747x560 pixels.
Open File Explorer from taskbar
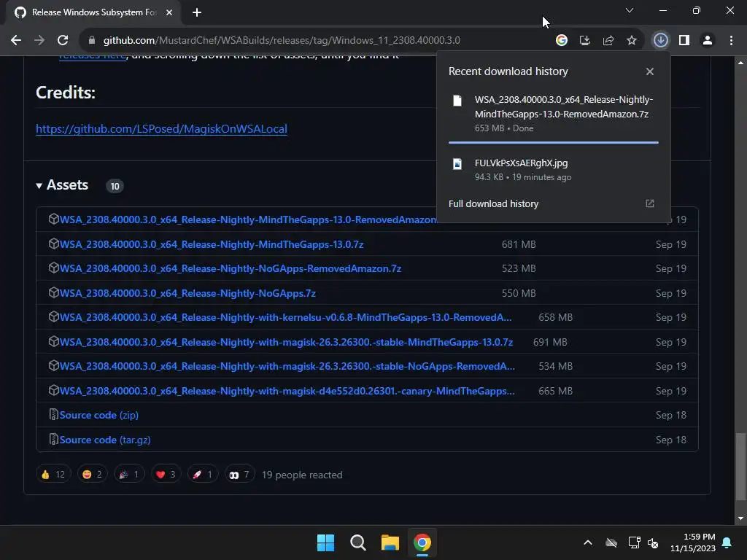[x=390, y=542]
